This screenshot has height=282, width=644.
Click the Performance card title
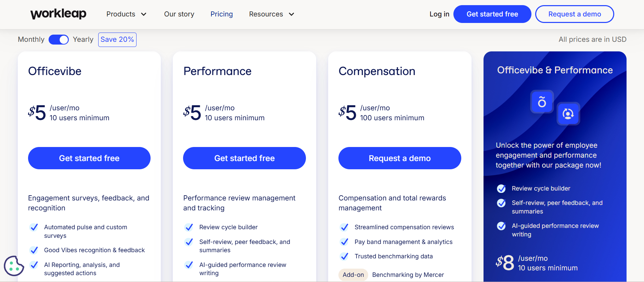tap(217, 71)
